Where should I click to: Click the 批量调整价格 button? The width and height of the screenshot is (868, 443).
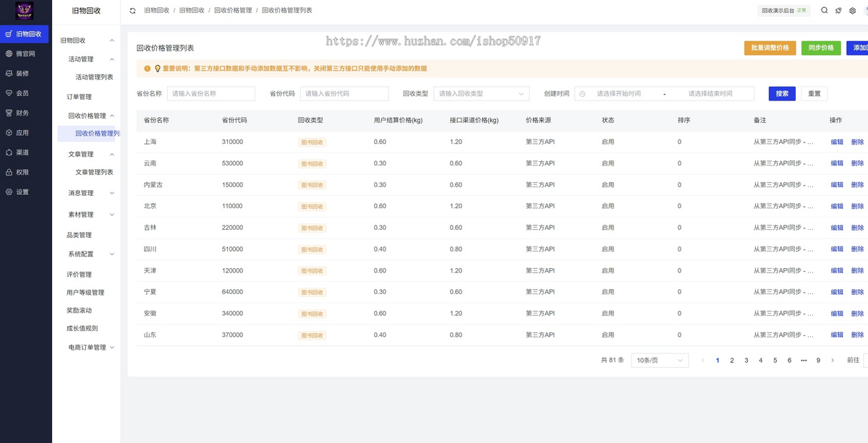(770, 48)
